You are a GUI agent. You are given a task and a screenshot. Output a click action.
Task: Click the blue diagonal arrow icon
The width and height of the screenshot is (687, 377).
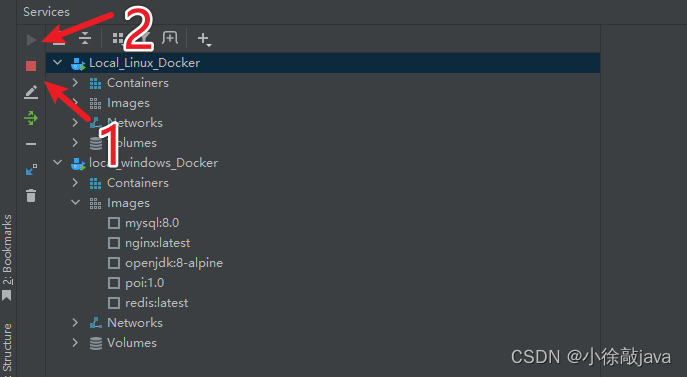pos(31,170)
